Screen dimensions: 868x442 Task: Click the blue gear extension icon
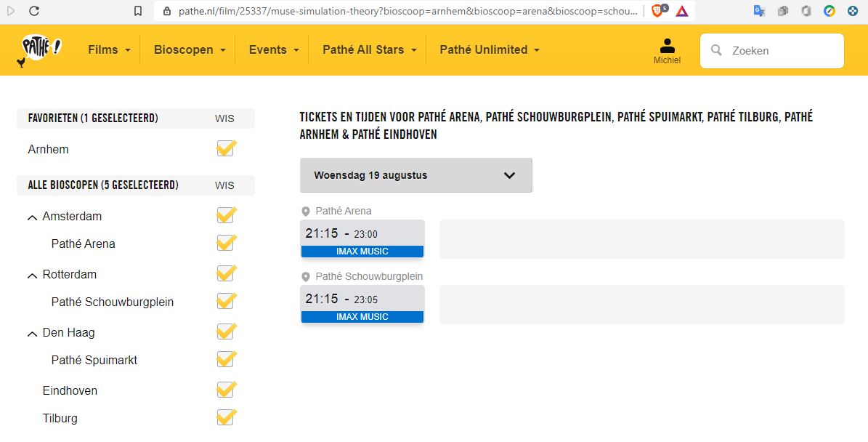pos(853,10)
